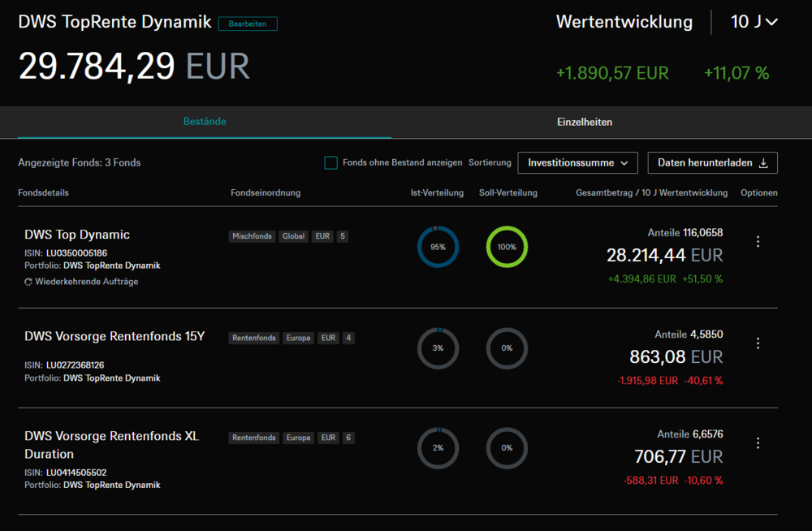Click the DWS TopRente Dynamik portfolio title
The image size is (812, 531).
pos(115,22)
